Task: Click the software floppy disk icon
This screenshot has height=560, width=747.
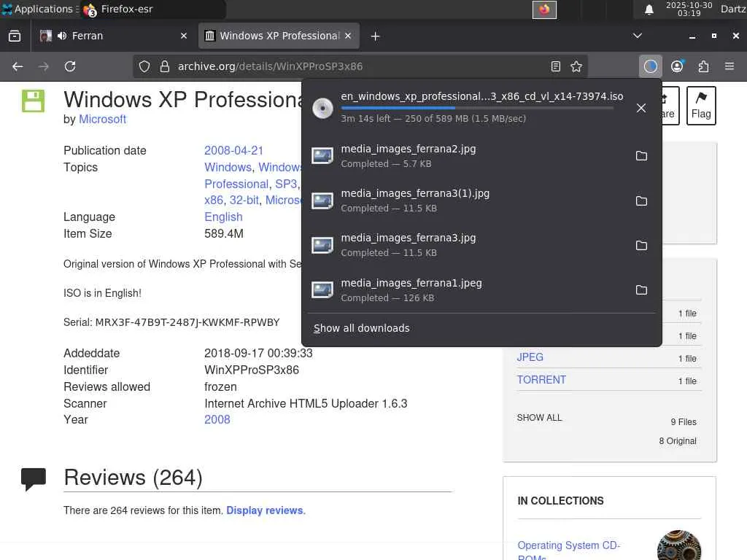Action: click(33, 101)
